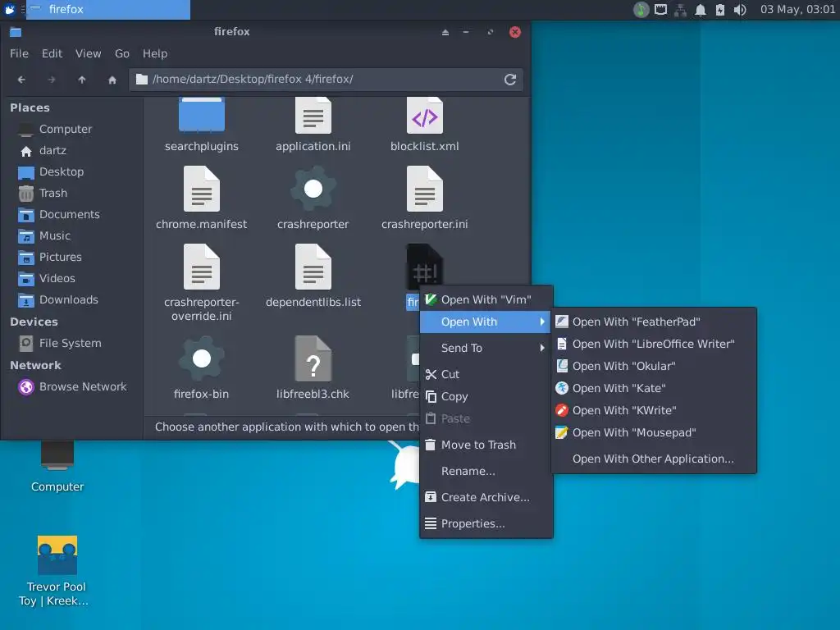The height and width of the screenshot is (630, 840).
Task: Open the Help menu
Action: 155,53
